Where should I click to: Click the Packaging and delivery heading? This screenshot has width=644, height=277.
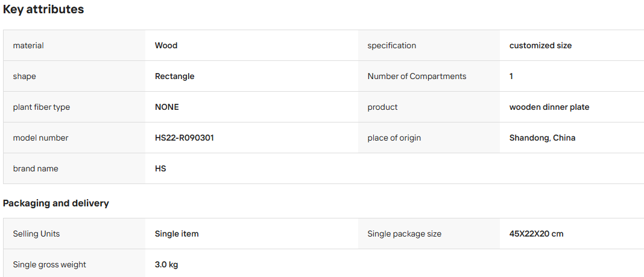click(x=56, y=203)
